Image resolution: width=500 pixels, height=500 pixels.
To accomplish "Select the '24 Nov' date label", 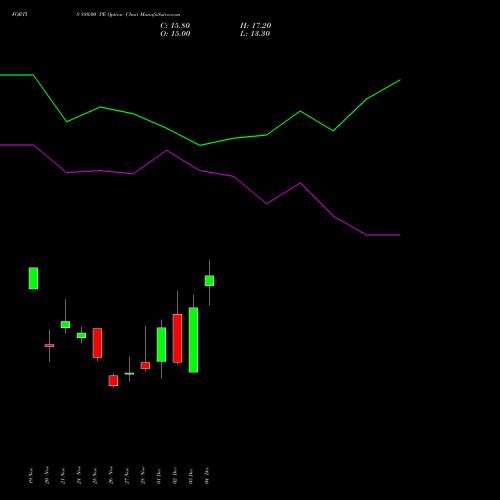I will pyautogui.click(x=79, y=476).
